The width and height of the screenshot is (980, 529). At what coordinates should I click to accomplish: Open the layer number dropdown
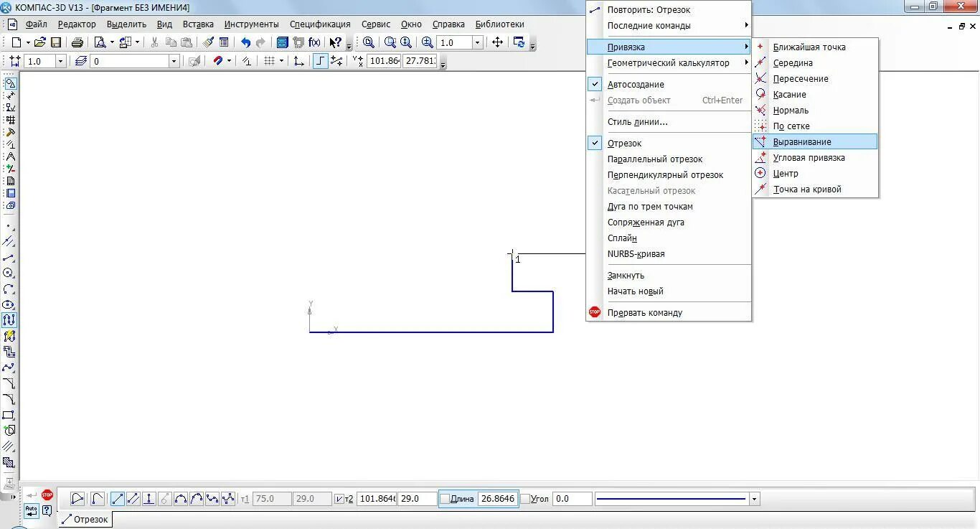coord(173,62)
